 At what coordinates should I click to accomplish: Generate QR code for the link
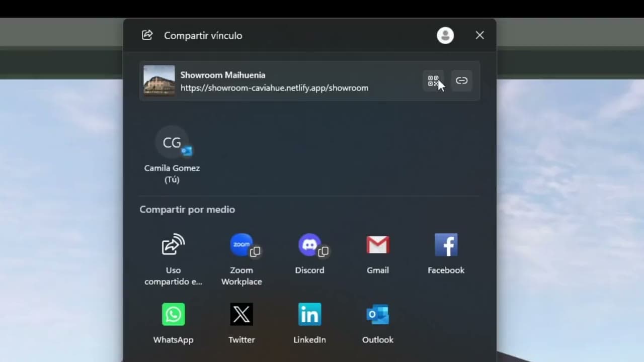click(433, 80)
